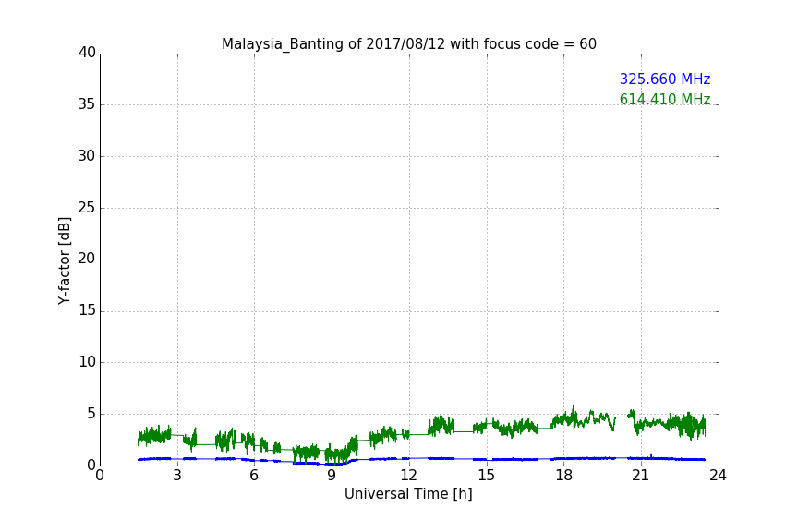Click the x-axis tick label '12'

click(x=408, y=476)
